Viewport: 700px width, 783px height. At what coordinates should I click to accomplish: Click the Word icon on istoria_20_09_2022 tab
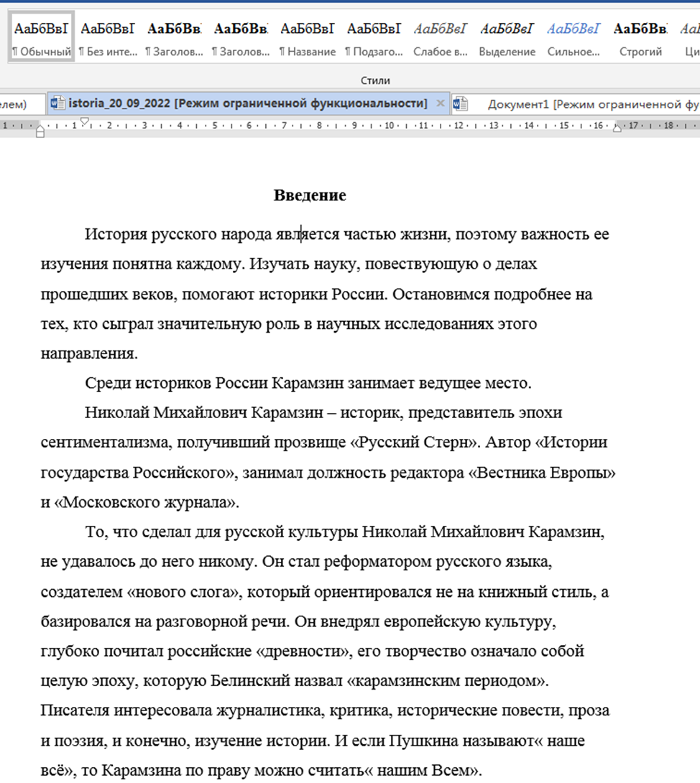coord(58,103)
